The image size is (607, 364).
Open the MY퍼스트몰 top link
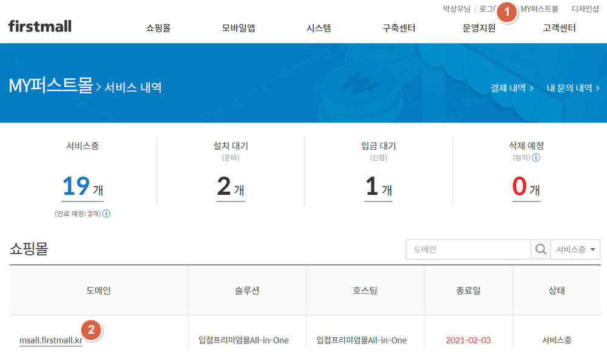pos(540,9)
